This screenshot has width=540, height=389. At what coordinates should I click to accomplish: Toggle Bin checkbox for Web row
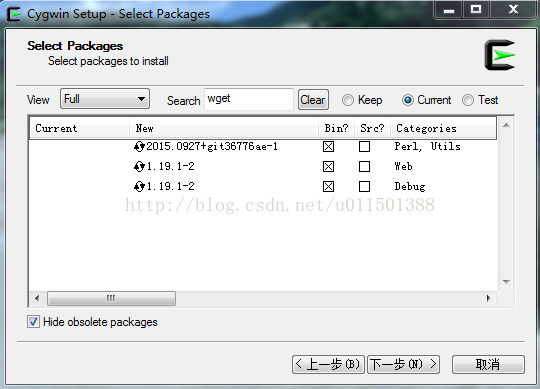tap(328, 167)
